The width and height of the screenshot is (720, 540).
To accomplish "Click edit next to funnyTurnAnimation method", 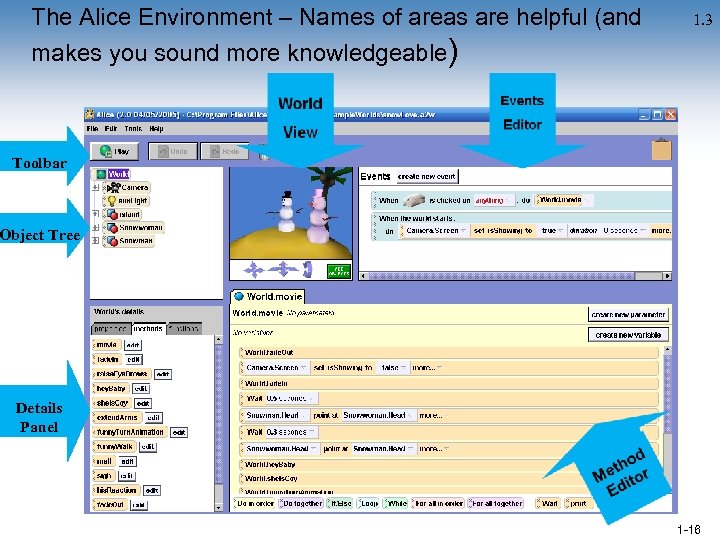I will pos(179,432).
